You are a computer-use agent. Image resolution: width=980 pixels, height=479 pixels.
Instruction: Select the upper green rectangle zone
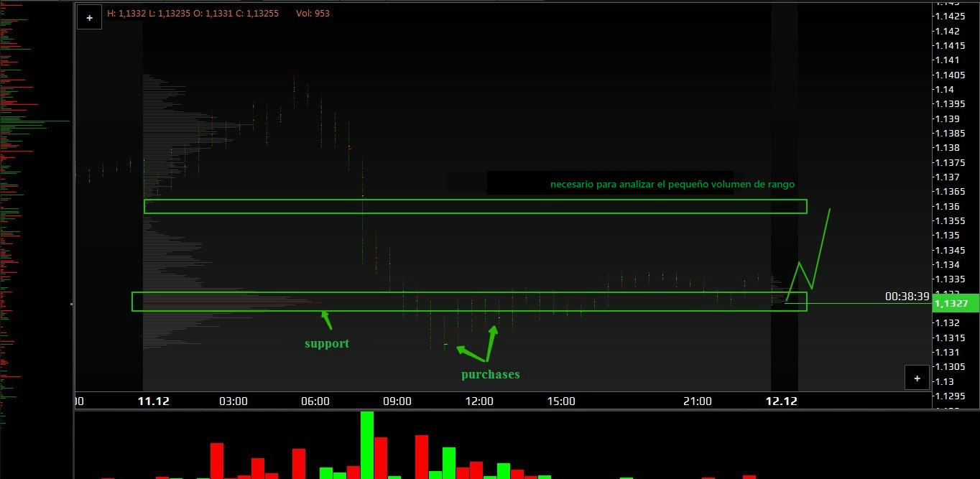(474, 200)
